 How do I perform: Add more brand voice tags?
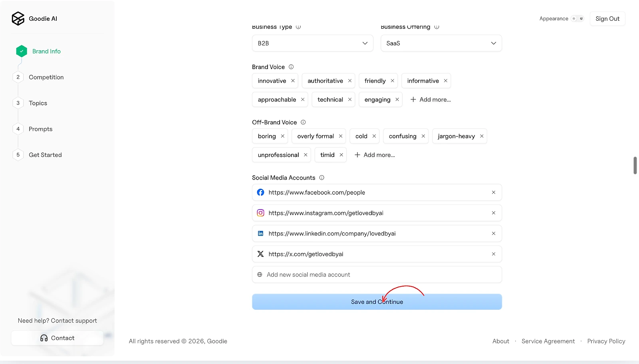(431, 99)
